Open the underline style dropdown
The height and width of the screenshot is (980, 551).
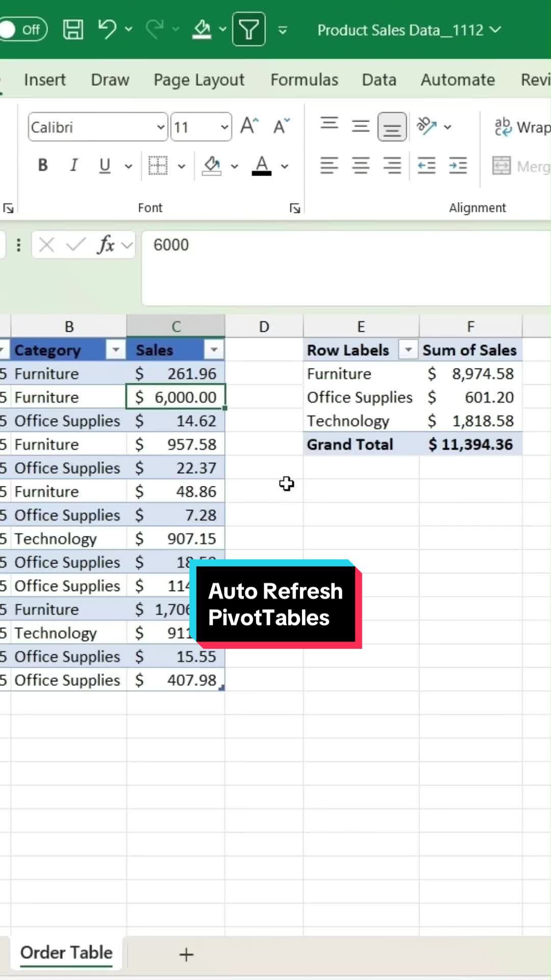[x=129, y=166]
